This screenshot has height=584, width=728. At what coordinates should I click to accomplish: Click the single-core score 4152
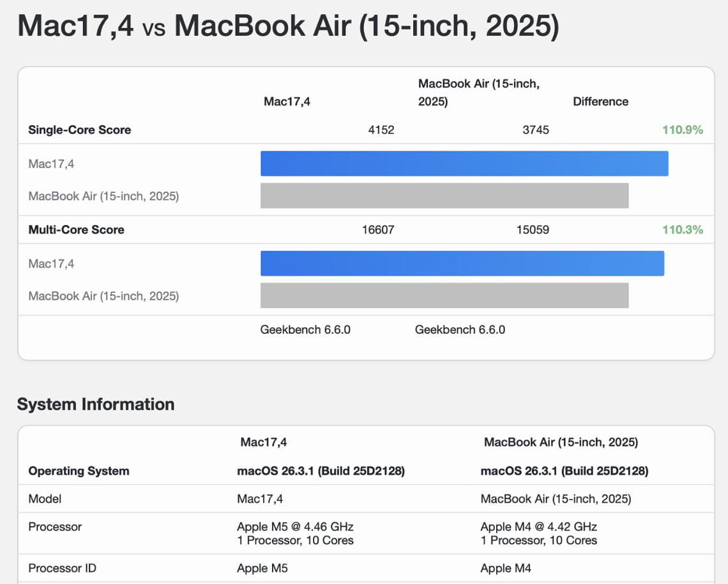pyautogui.click(x=381, y=130)
